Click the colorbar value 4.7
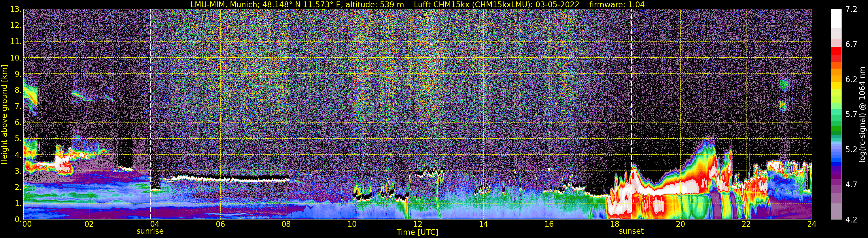Screen dimensions: 868x238 pyautogui.click(x=851, y=185)
